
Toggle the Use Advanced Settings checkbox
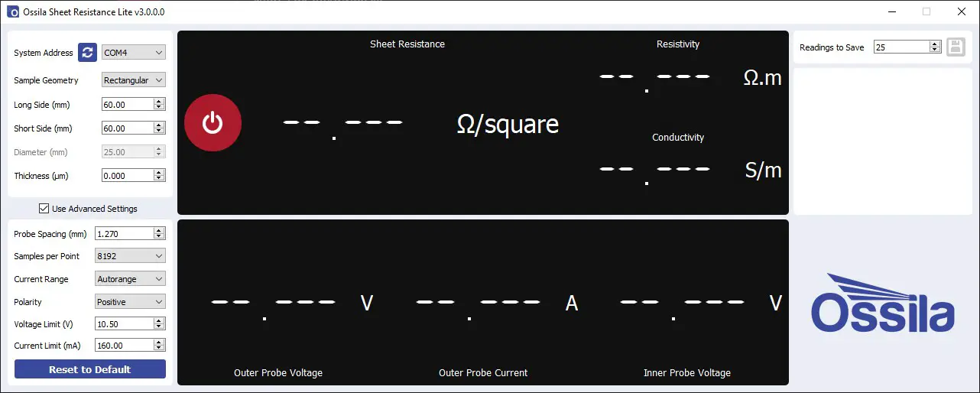[x=44, y=208]
